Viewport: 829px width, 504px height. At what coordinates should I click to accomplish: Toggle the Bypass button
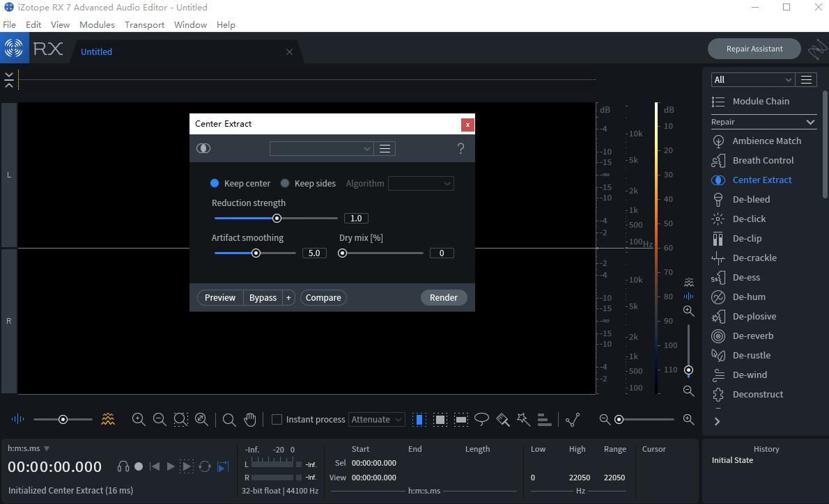[263, 298]
